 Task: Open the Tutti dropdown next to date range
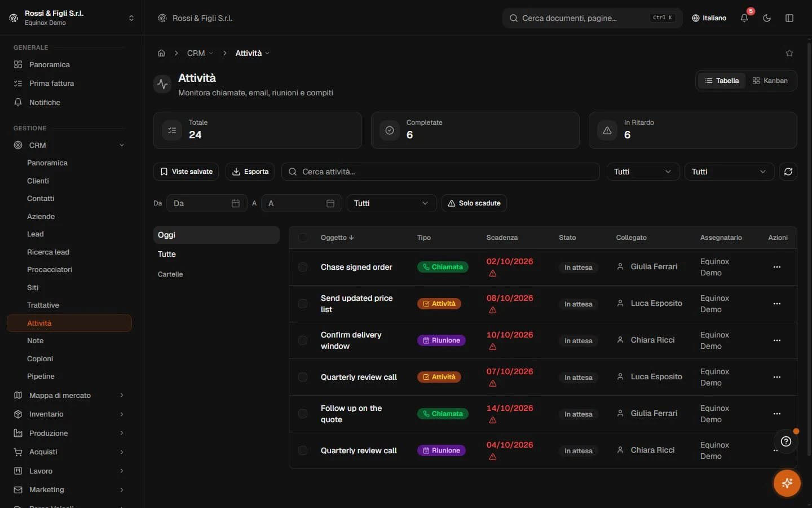391,203
